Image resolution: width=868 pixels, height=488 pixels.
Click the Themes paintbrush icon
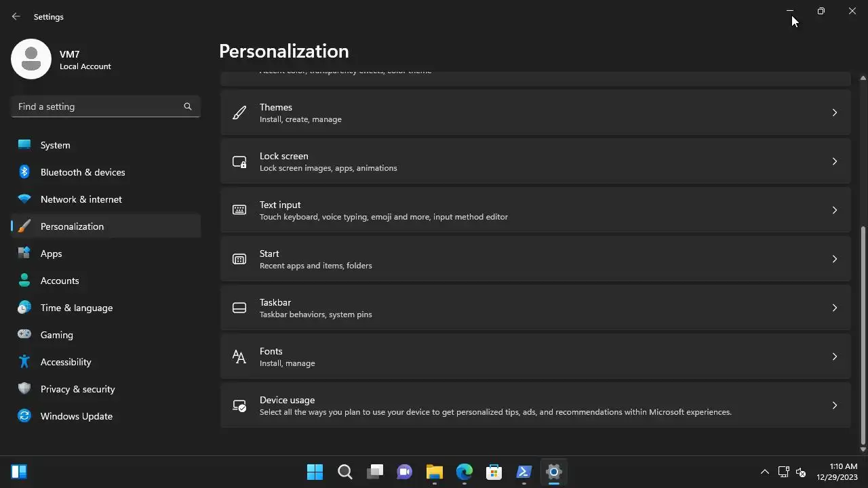[x=239, y=113]
